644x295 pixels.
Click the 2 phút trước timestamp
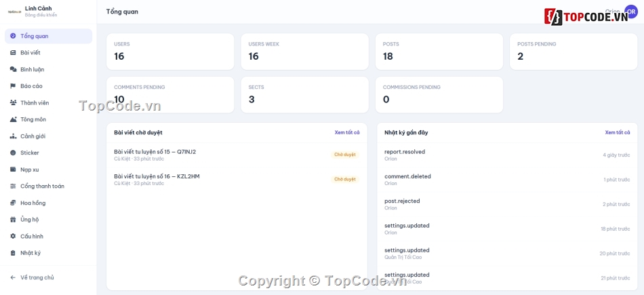(616, 204)
